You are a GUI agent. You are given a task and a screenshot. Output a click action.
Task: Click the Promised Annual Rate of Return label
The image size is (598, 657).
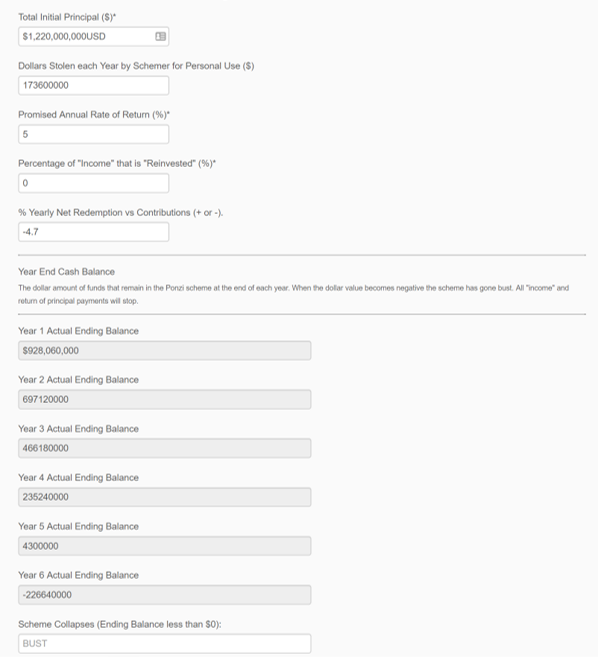94,115
